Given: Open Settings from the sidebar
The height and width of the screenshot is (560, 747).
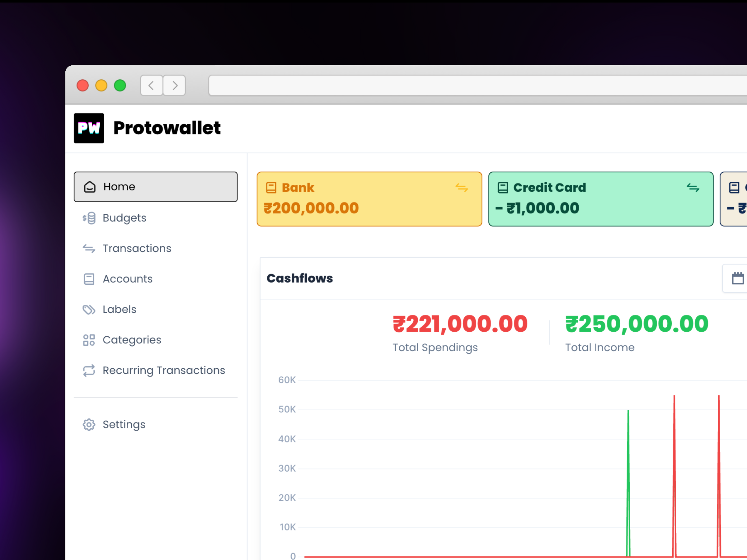Looking at the screenshot, I should (x=124, y=424).
